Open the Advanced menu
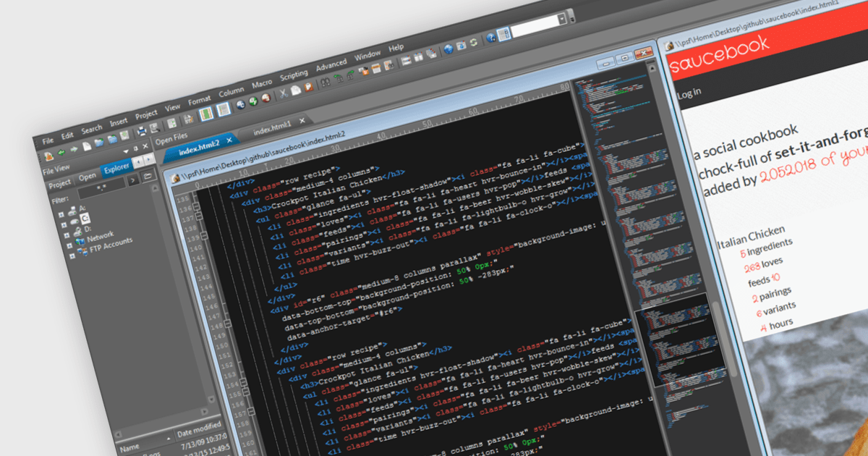 coord(331,64)
